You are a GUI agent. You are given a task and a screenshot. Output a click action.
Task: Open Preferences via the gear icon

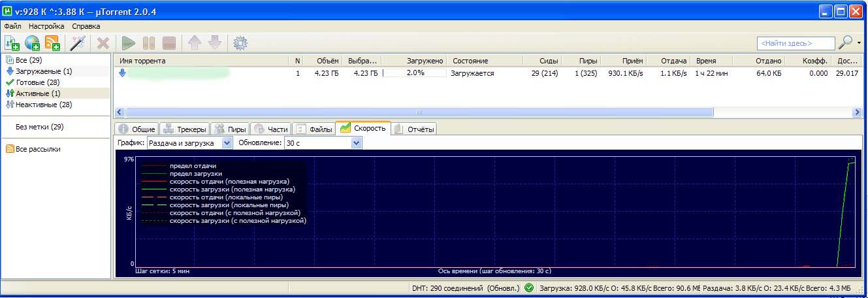point(240,43)
